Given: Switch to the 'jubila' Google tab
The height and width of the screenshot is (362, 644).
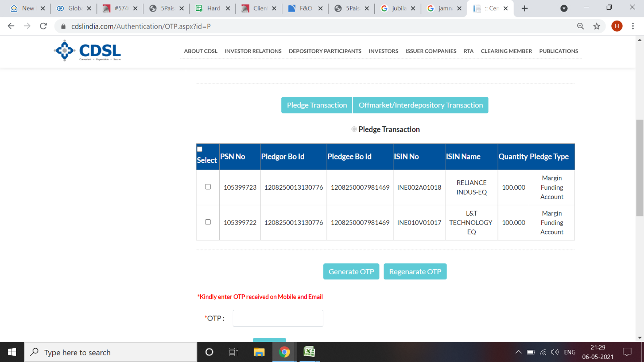Looking at the screenshot, I should 397,8.
